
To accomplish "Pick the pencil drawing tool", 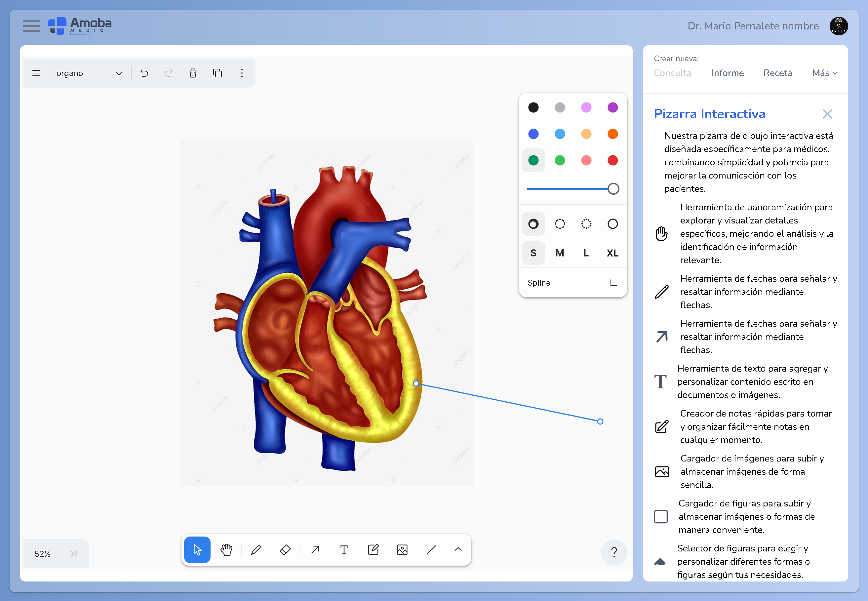I will 256,550.
